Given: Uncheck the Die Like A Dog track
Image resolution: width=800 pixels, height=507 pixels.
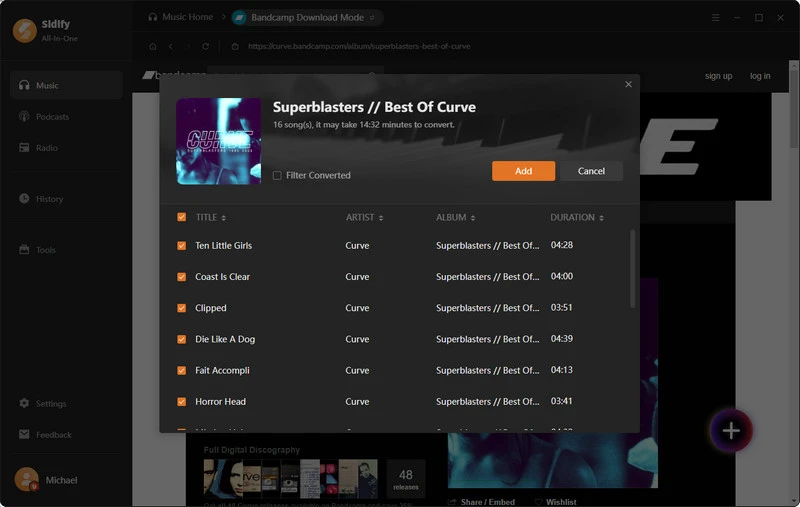Looking at the screenshot, I should point(182,339).
